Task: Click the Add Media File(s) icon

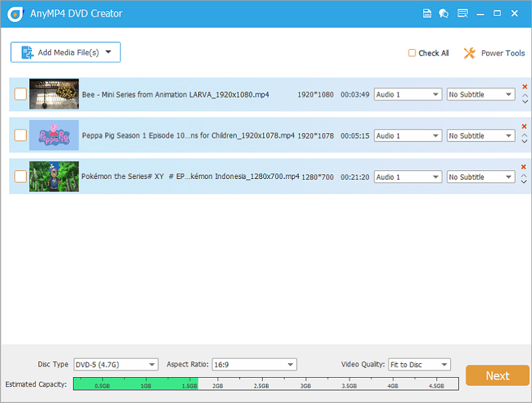Action: [27, 53]
